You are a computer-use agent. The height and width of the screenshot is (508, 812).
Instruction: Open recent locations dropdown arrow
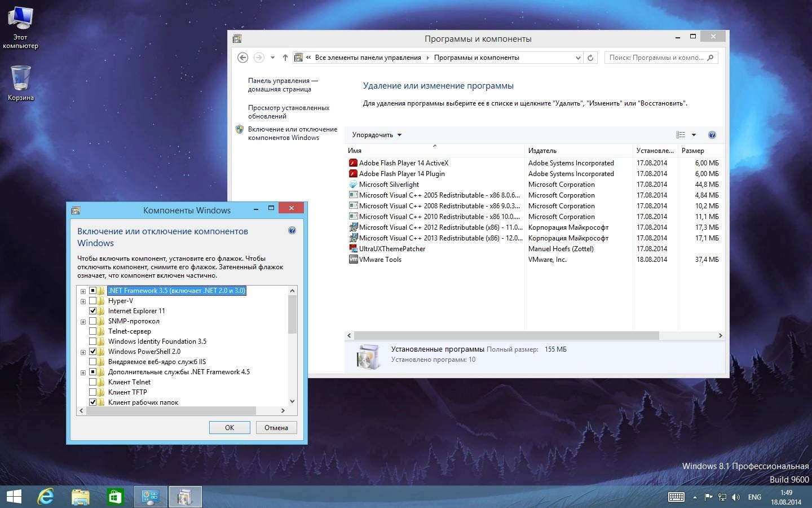click(272, 58)
